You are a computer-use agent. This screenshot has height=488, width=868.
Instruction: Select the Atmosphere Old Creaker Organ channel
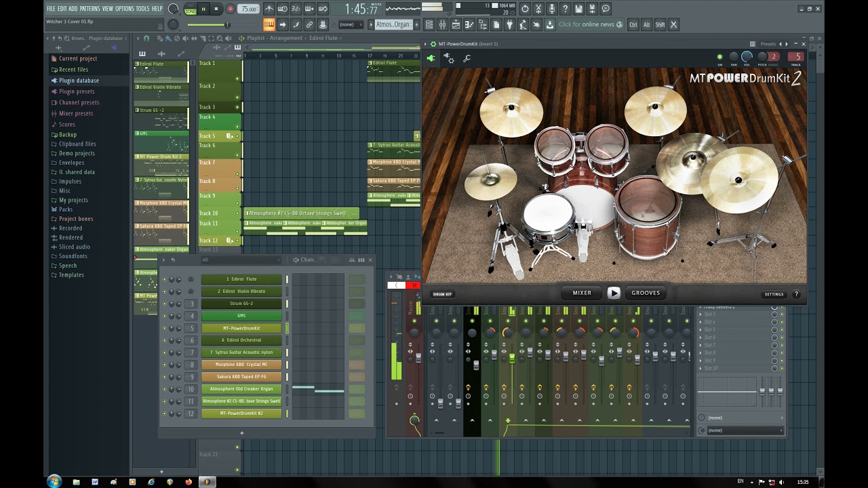point(241,389)
